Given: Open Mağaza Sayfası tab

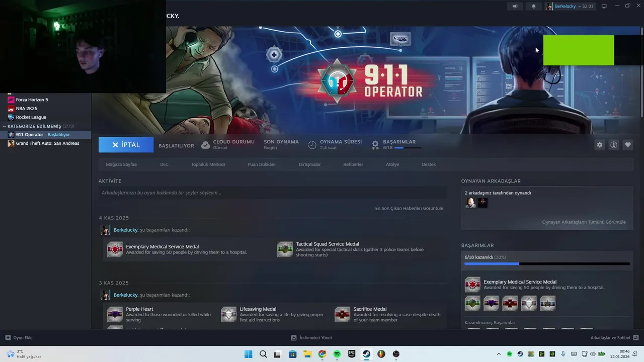Looking at the screenshot, I should click(x=121, y=164).
